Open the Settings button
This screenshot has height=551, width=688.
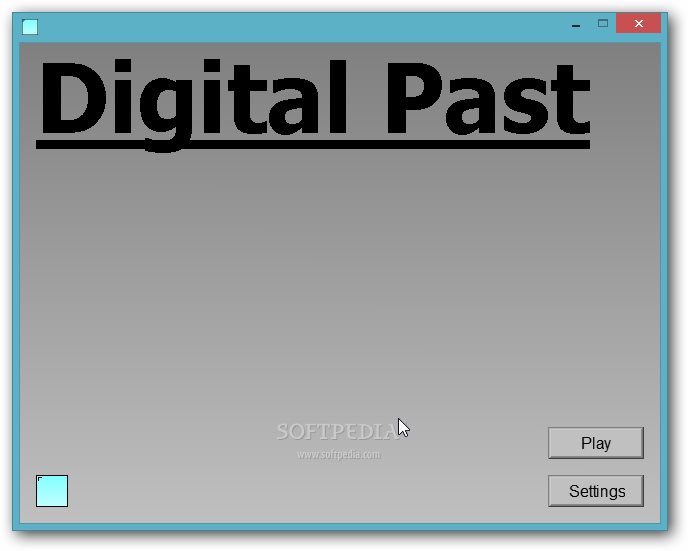pos(595,490)
